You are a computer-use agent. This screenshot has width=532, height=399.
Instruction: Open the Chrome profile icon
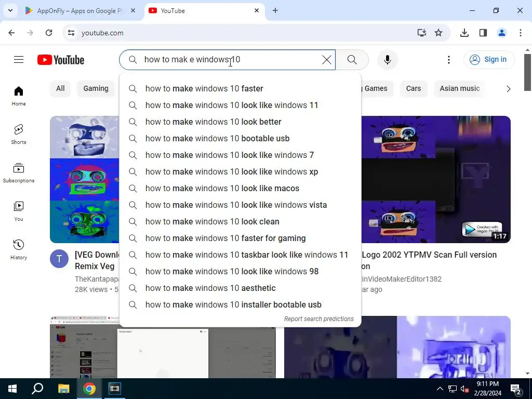[x=501, y=33]
